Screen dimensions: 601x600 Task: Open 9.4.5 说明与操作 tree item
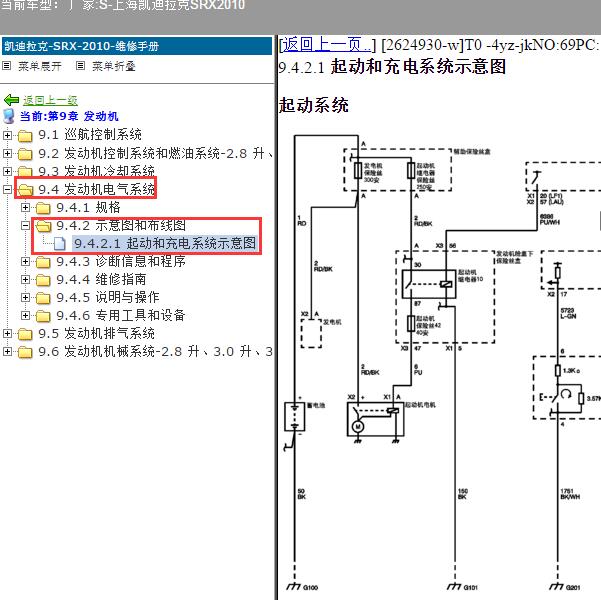(108, 298)
